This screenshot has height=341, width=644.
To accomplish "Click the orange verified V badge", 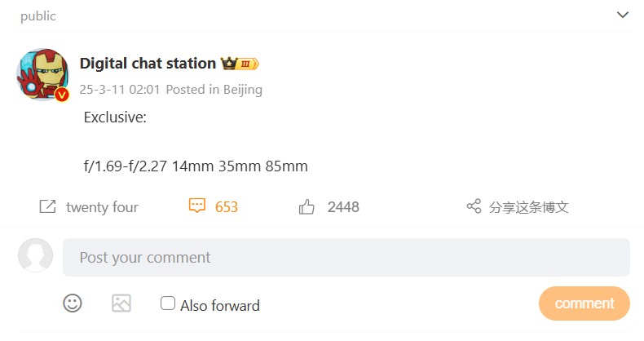I will [x=61, y=95].
